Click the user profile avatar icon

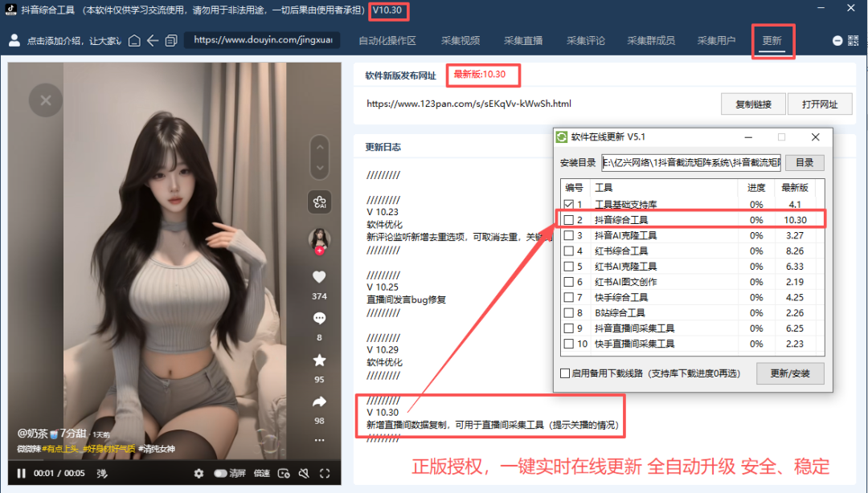click(x=14, y=40)
